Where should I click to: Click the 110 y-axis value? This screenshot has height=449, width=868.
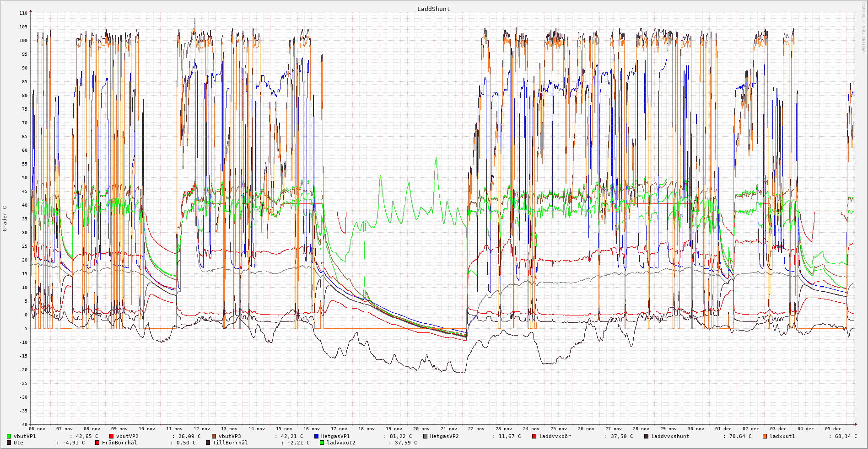tap(23, 13)
